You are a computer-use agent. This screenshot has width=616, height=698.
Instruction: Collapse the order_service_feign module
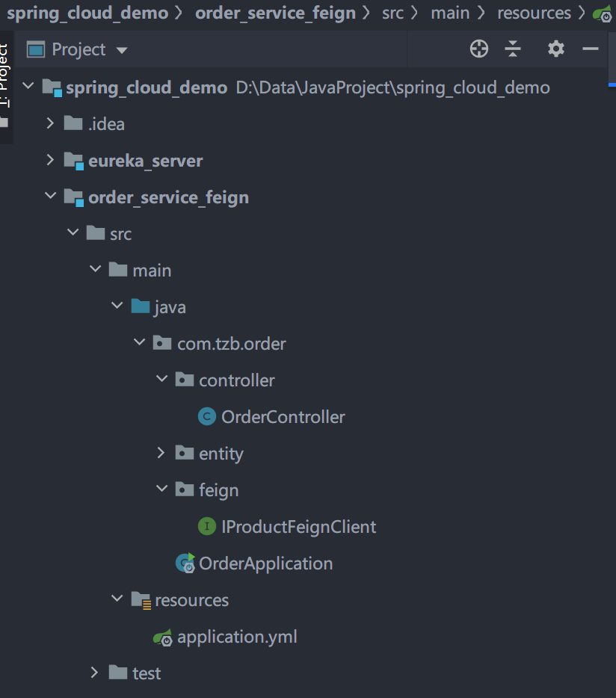51,197
